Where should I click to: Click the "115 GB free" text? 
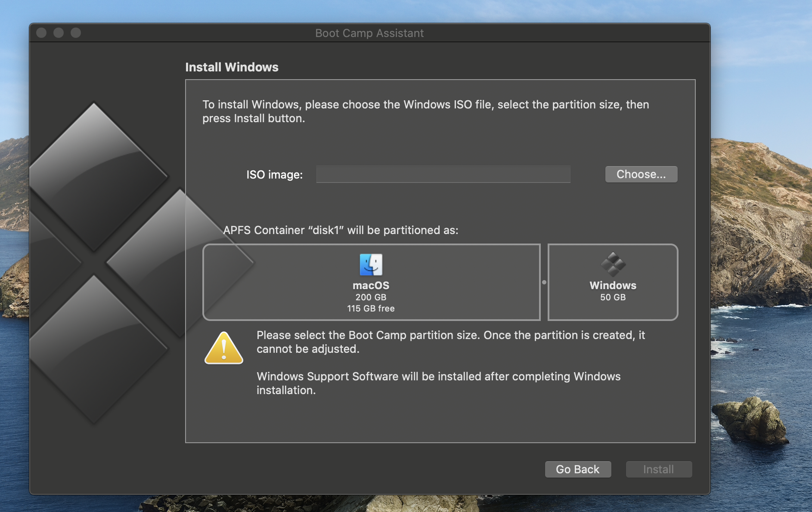pos(371,308)
